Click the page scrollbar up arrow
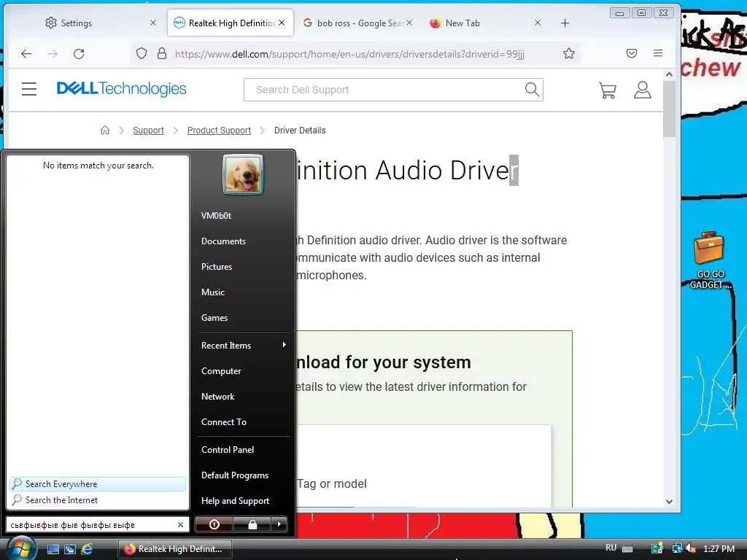Screen dimensions: 747x560 coord(669,74)
